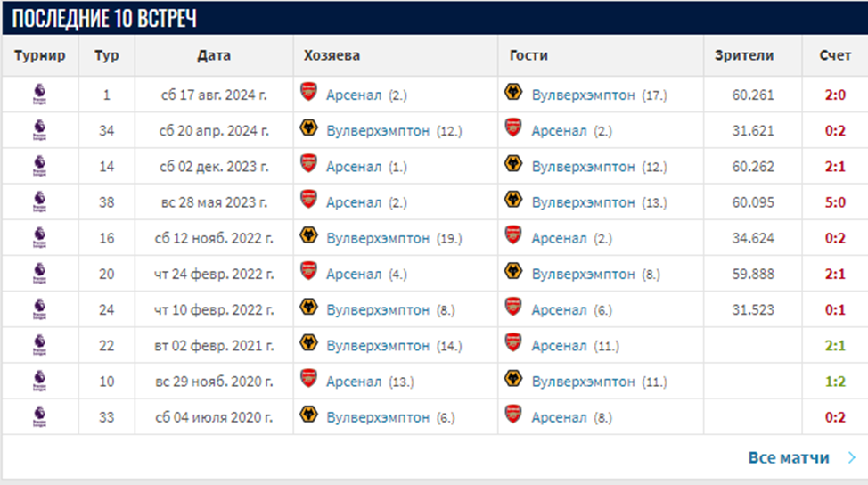Click the green 2:1 score from 02 Feb 2021
This screenshot has height=485, width=868.
pyautogui.click(x=834, y=345)
